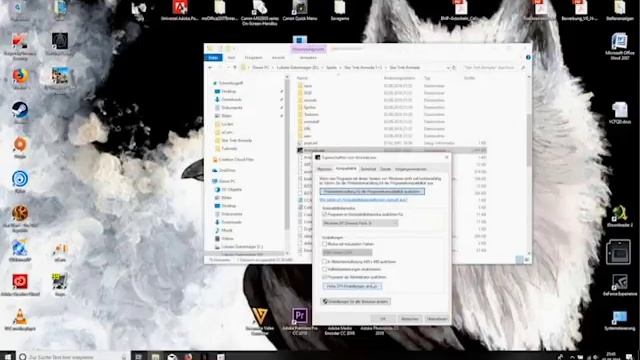Click the taskbar search box
The width and height of the screenshot is (640, 360).
[73, 356]
